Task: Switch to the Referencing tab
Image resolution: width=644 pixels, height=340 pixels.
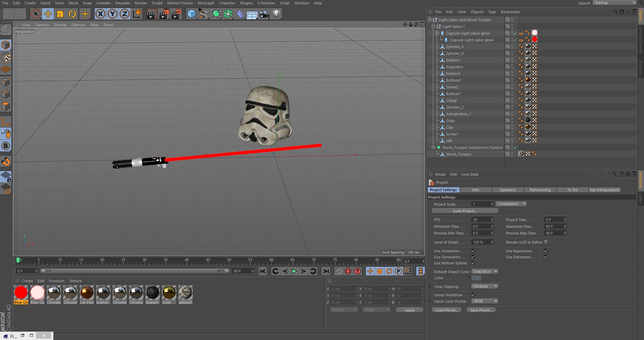Action: [x=540, y=190]
